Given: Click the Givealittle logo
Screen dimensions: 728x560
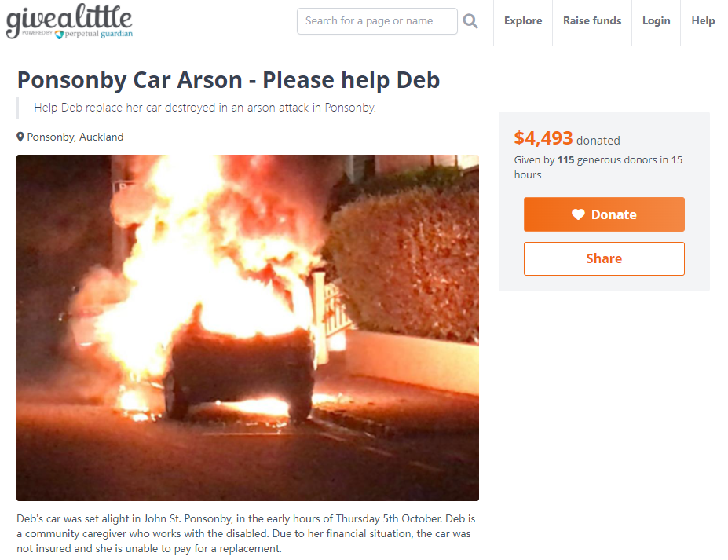Looking at the screenshot, I should [69, 21].
